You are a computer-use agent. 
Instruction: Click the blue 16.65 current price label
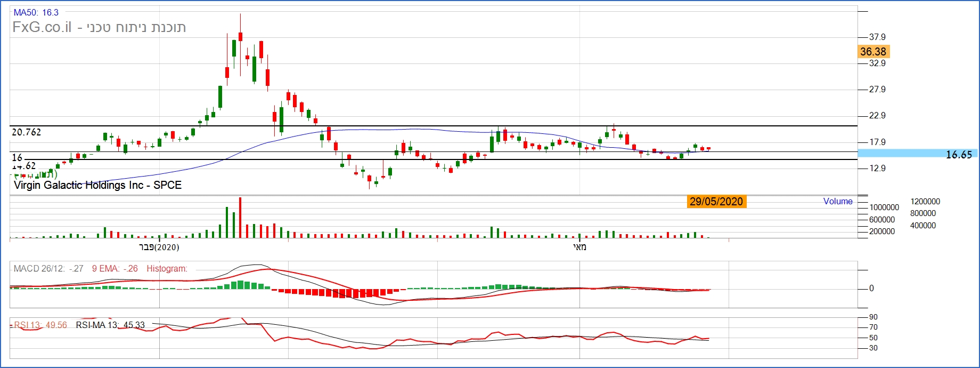pyautogui.click(x=958, y=155)
